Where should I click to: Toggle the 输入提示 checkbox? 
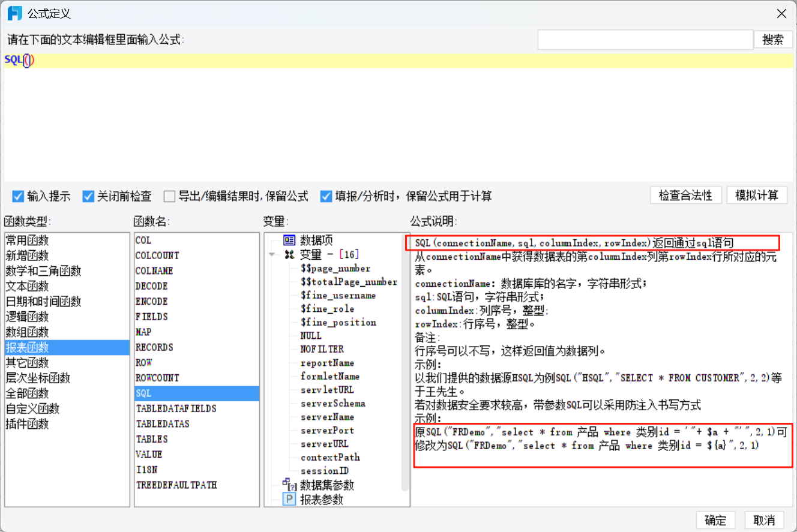pyautogui.click(x=18, y=196)
